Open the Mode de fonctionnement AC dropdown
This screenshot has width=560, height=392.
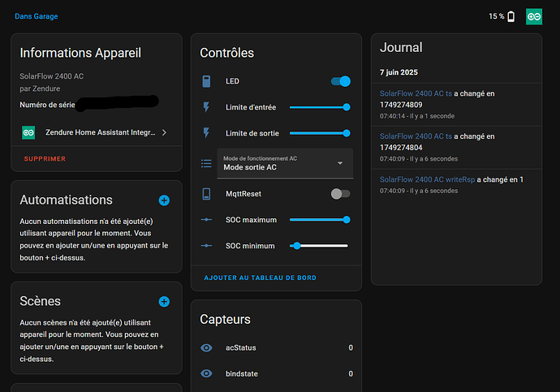tap(285, 163)
